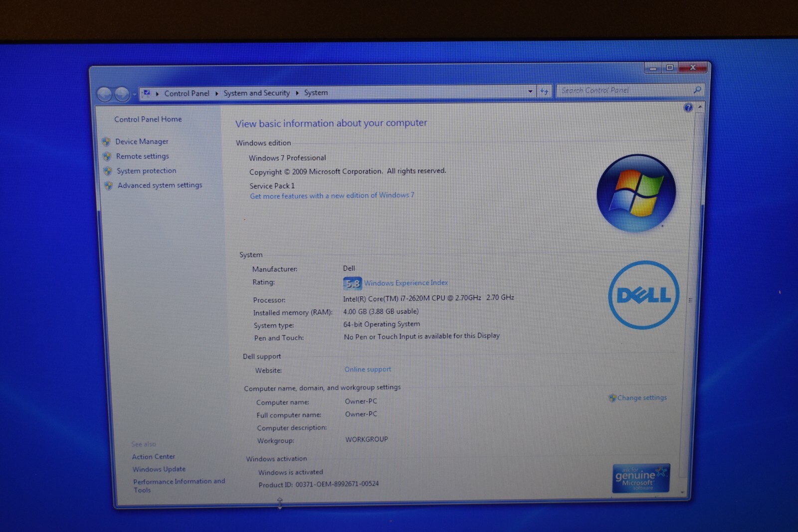The width and height of the screenshot is (798, 532).
Task: Click the 4.00 GB installed memory value
Action: 381,311
